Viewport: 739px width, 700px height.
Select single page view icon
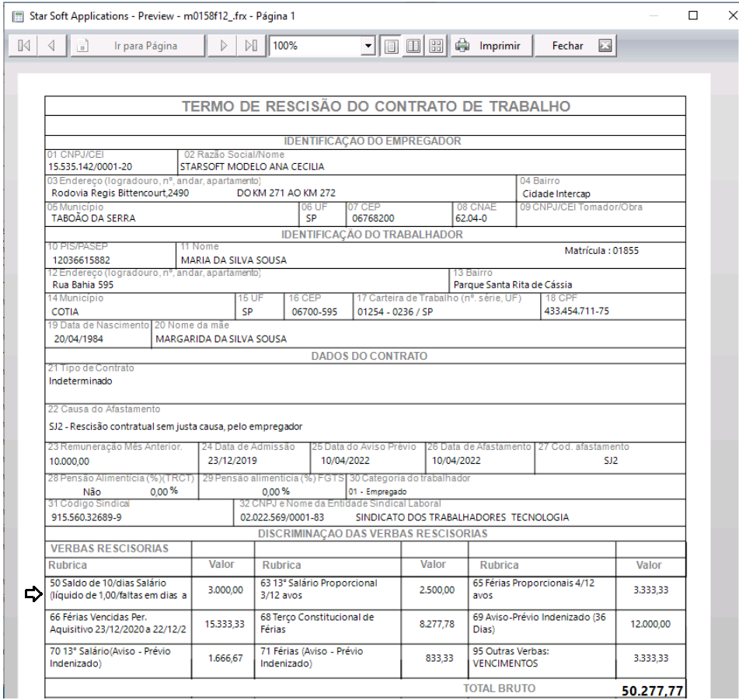point(391,46)
